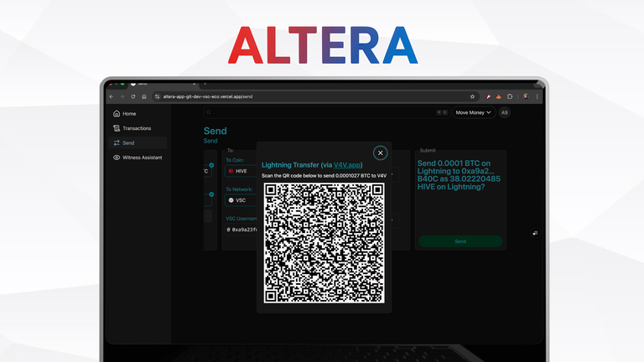Click the red-white extension icon left of the fox

[x=488, y=97]
